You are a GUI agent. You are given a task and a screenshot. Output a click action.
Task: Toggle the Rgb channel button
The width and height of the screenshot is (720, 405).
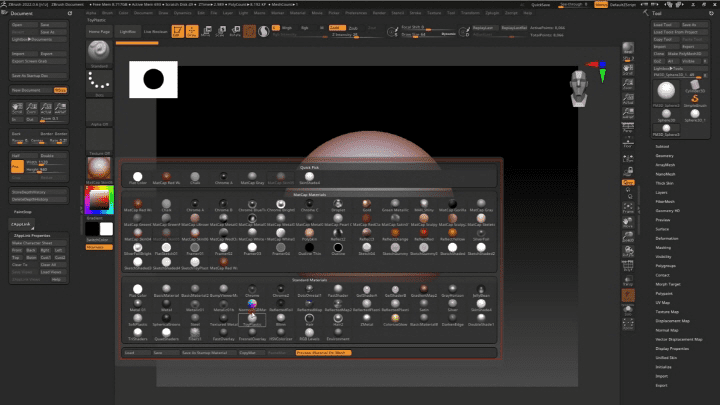tap(304, 28)
